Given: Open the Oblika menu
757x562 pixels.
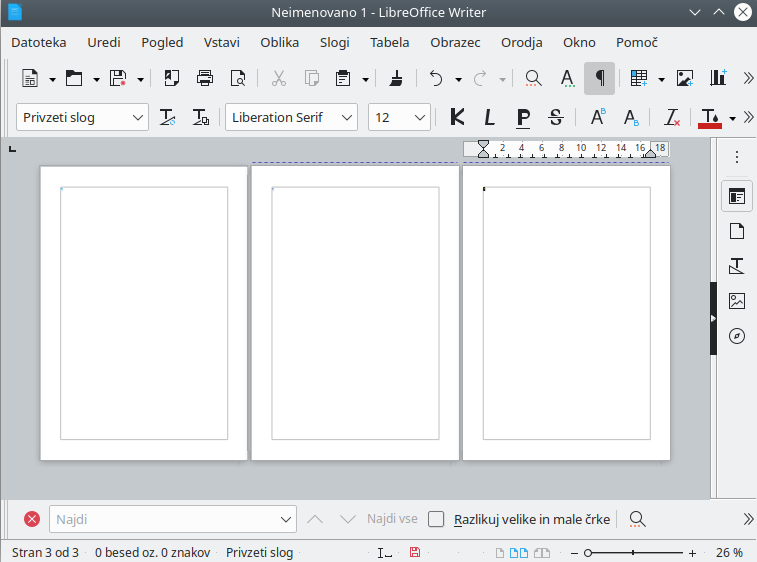Looking at the screenshot, I should 280,42.
